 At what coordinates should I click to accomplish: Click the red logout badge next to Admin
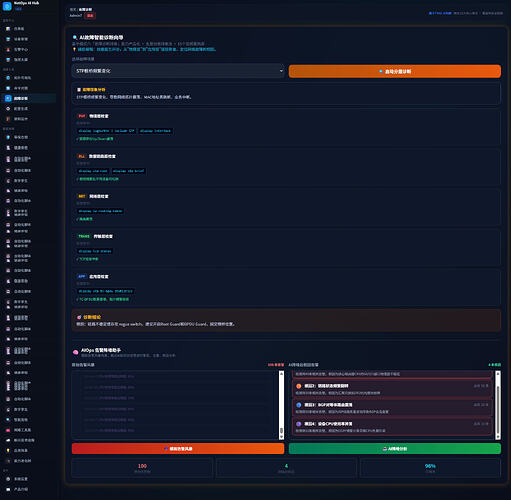[90, 16]
